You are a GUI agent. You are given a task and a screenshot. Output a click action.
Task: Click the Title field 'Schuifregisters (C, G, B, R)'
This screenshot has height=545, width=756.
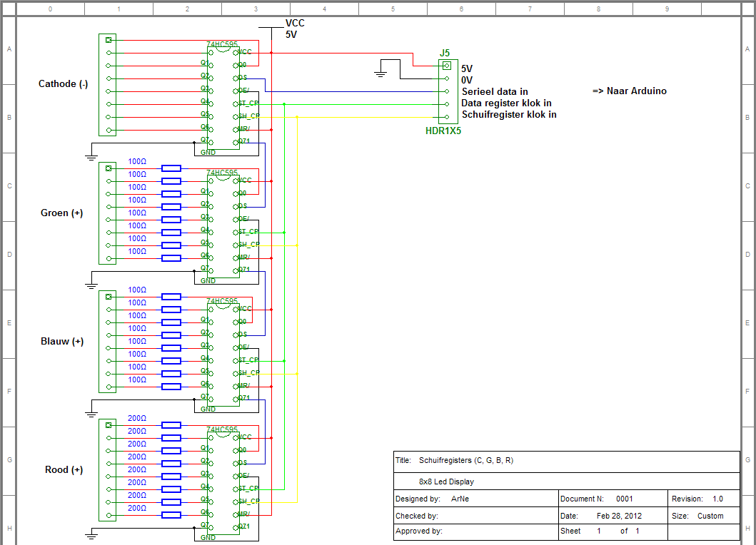coord(465,460)
